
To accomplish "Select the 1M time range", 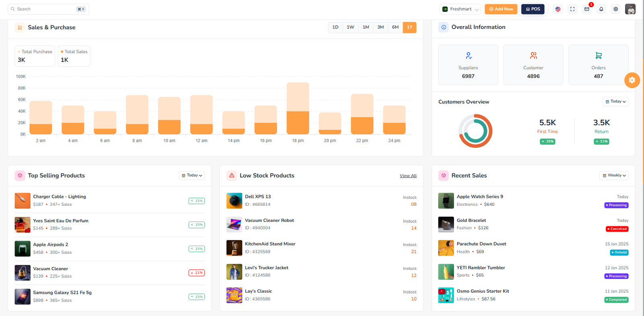I will [x=365, y=27].
